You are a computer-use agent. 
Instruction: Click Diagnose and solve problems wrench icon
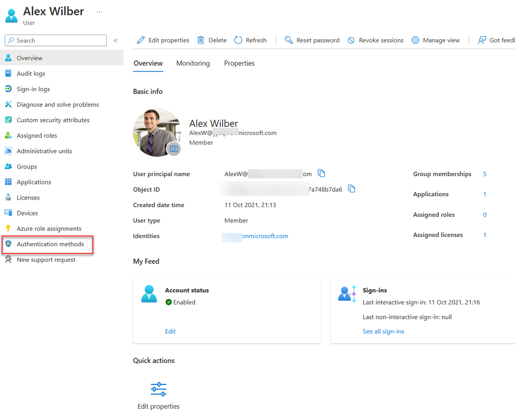(8, 105)
